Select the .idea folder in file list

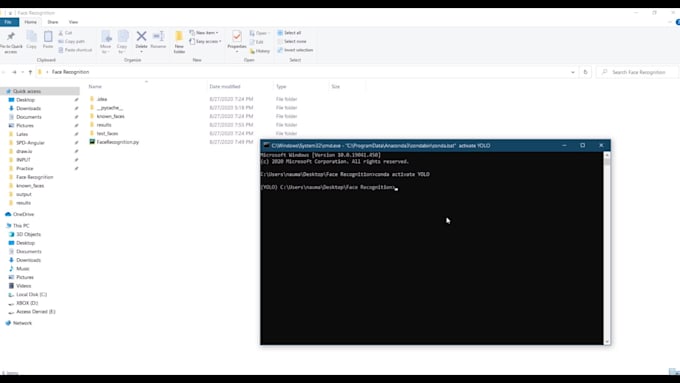(x=102, y=99)
